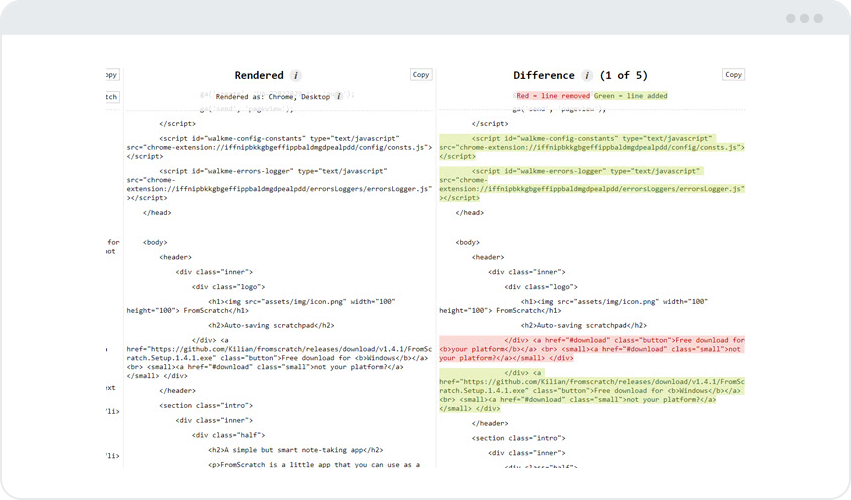Click 'Rendered as: Chrome, Desktop' label
Viewport: 851px width, 500px height.
click(x=272, y=97)
